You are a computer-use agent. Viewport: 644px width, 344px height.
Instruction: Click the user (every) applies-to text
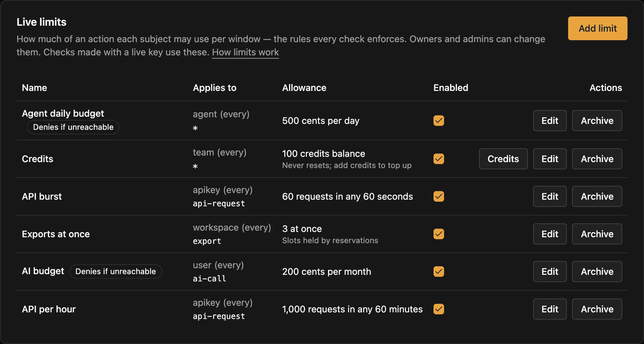click(218, 265)
